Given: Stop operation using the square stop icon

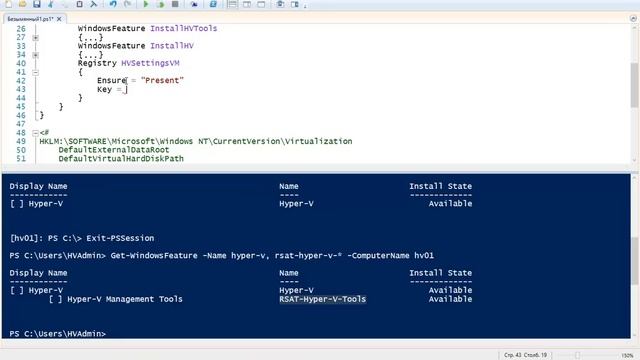Looking at the screenshot, I should (175, 4).
